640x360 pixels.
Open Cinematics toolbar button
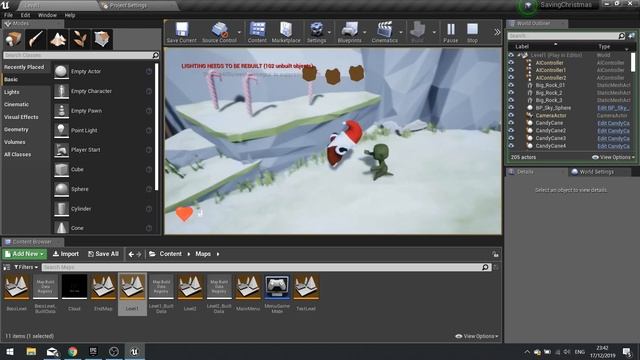point(384,32)
